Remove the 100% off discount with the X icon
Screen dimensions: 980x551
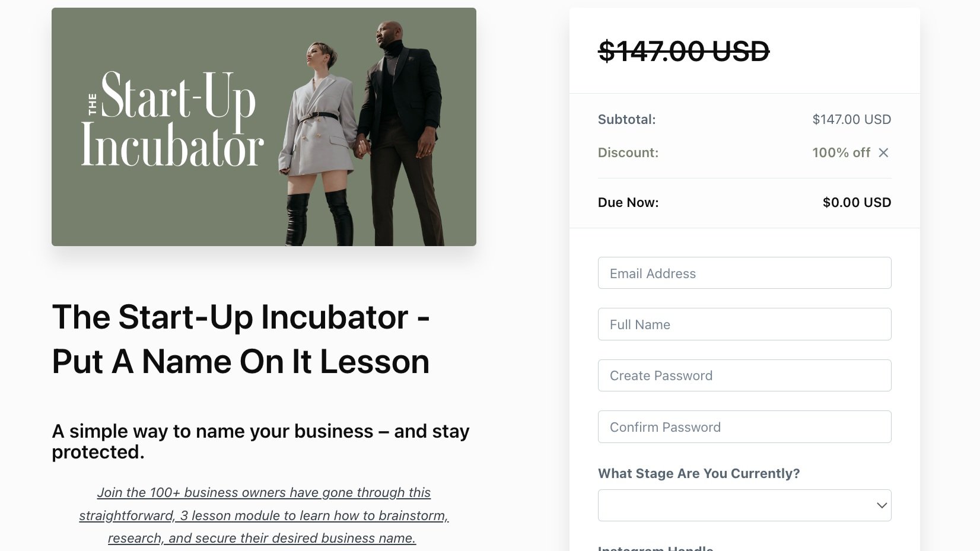click(883, 153)
